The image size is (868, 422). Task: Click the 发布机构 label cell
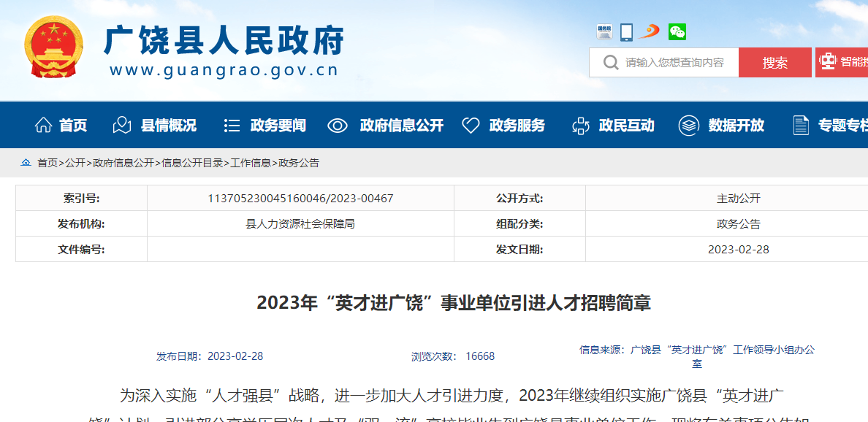pos(81,224)
